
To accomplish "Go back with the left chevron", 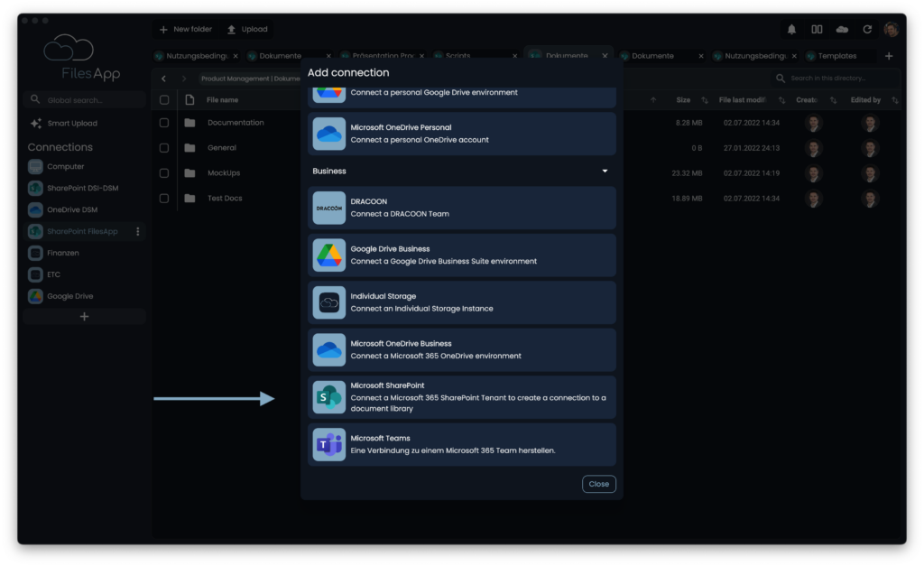I will [164, 79].
